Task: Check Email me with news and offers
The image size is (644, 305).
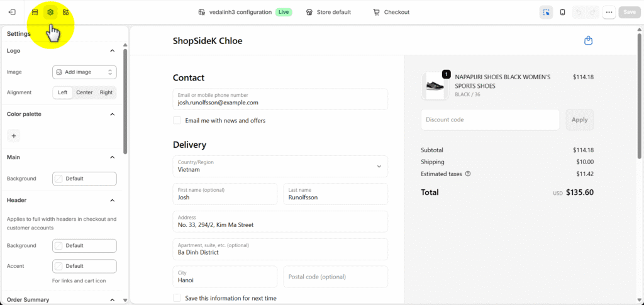Action: click(x=177, y=121)
